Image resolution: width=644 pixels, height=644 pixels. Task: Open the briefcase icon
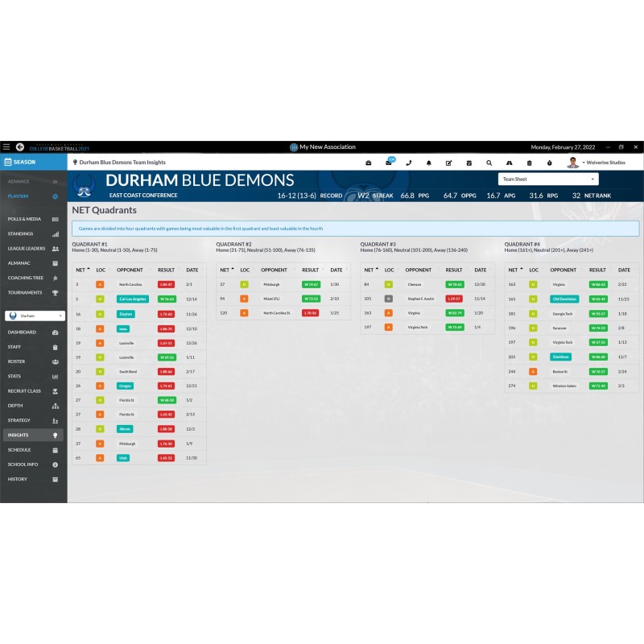click(369, 163)
